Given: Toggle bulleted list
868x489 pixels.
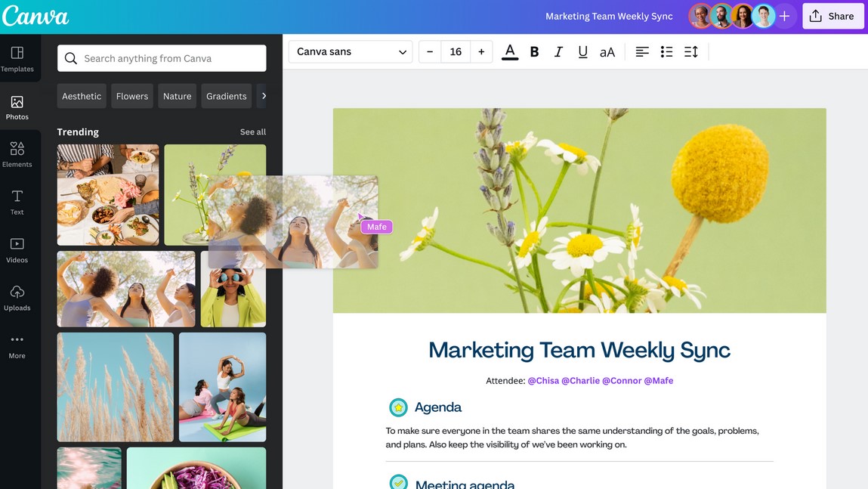Looking at the screenshot, I should (666, 52).
